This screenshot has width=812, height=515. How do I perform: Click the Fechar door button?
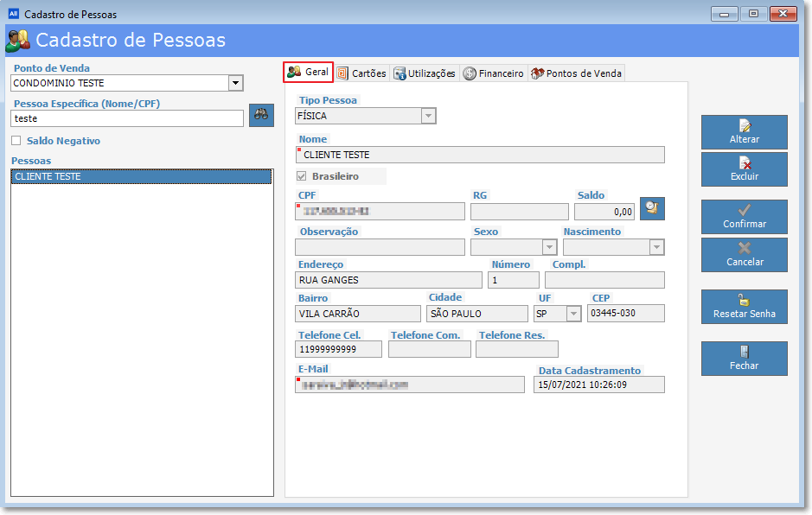(744, 359)
